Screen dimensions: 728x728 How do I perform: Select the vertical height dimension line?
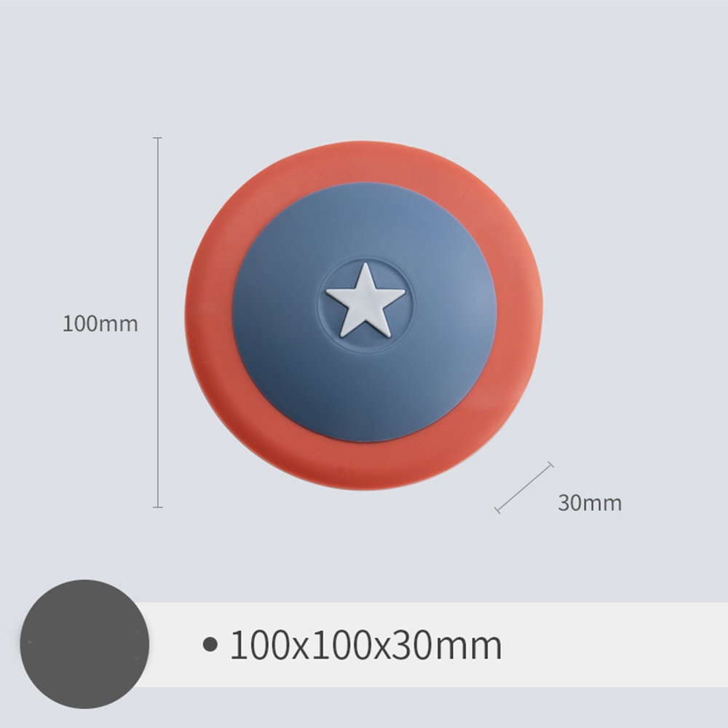[x=158, y=323]
